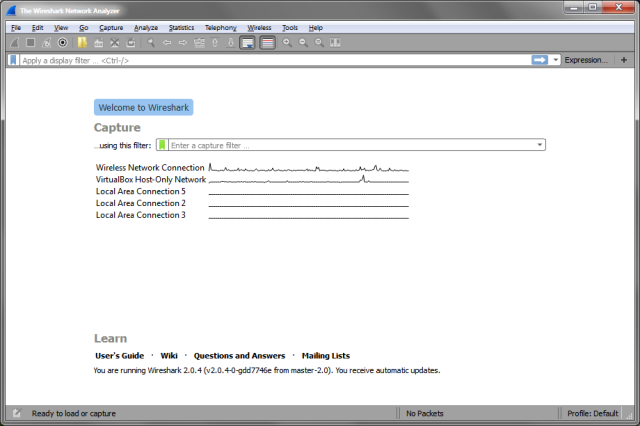Click the go to last packet down arrow
This screenshot has width=640, height=426.
coord(231,42)
